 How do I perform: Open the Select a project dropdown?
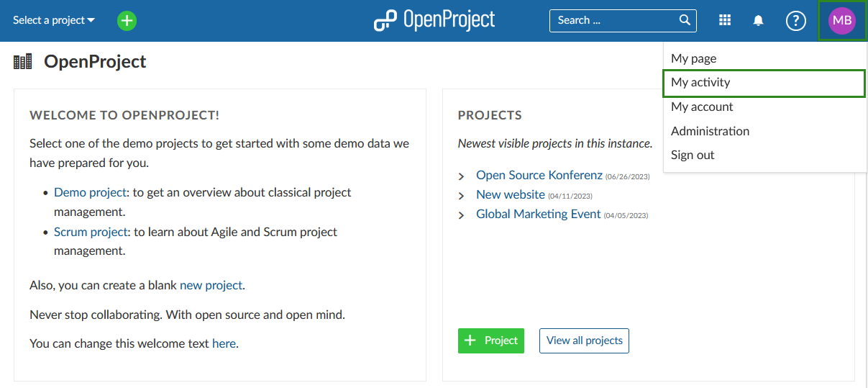[x=54, y=20]
